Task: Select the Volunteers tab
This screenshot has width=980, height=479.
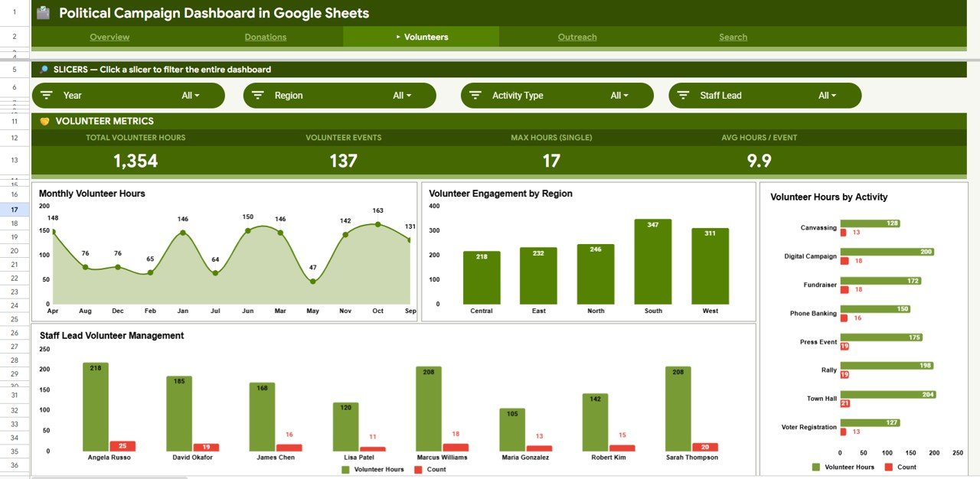Action: tap(421, 37)
